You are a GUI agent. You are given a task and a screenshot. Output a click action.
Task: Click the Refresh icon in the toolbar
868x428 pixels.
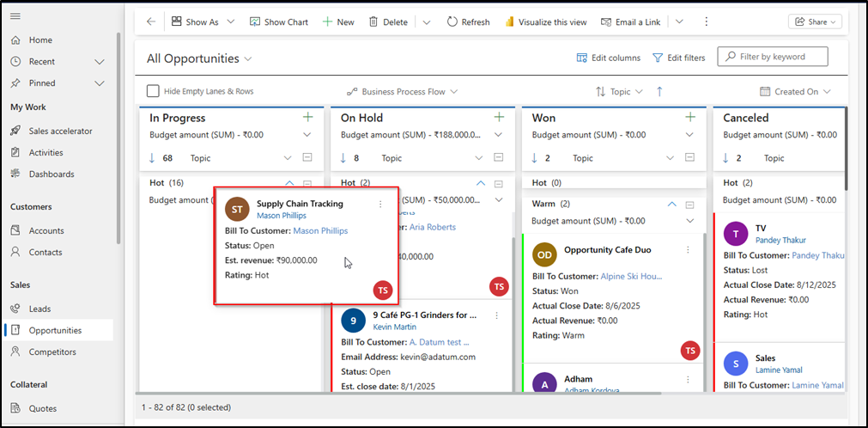click(x=452, y=21)
